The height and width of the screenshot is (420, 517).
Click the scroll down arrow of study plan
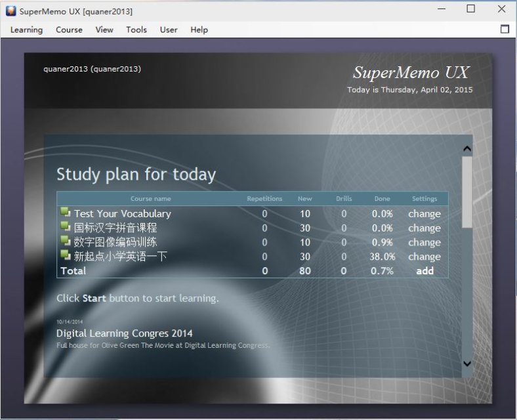[467, 364]
